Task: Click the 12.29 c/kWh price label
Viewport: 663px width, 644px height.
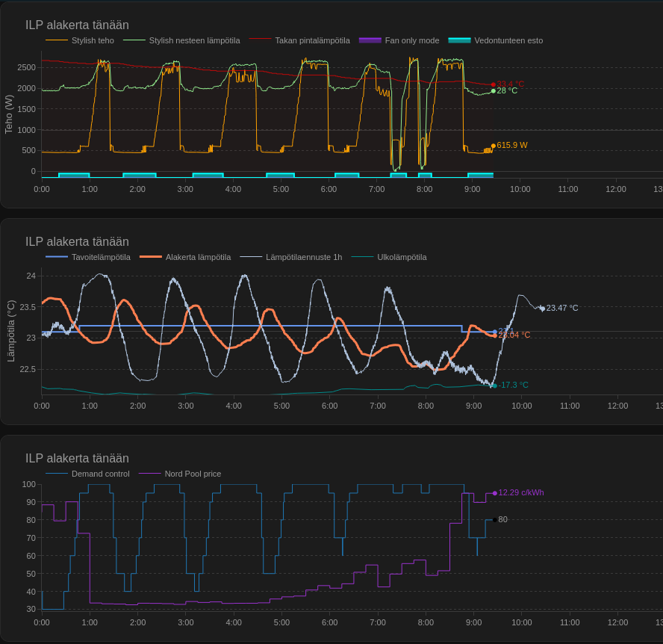Action: coord(520,492)
